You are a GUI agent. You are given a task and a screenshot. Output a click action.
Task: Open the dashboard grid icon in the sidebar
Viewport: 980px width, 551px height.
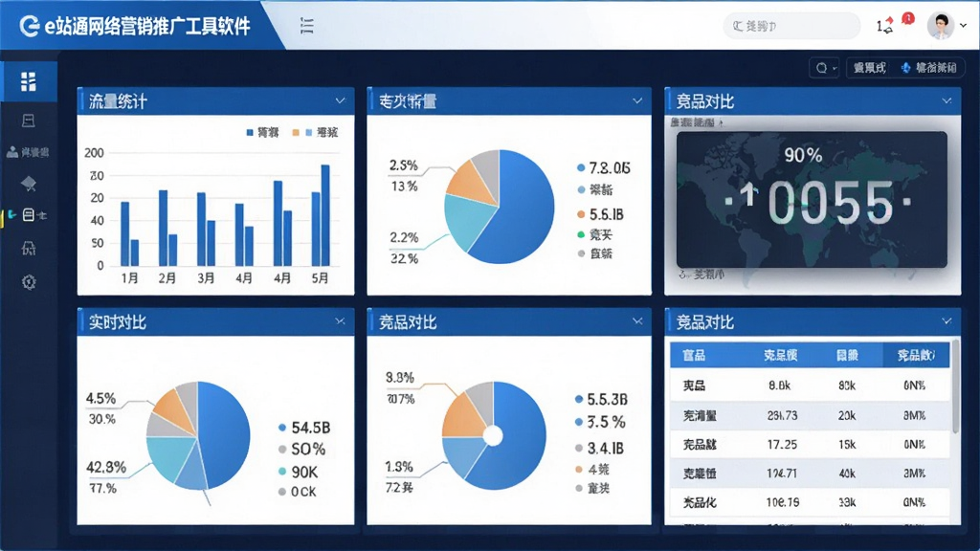(x=28, y=81)
